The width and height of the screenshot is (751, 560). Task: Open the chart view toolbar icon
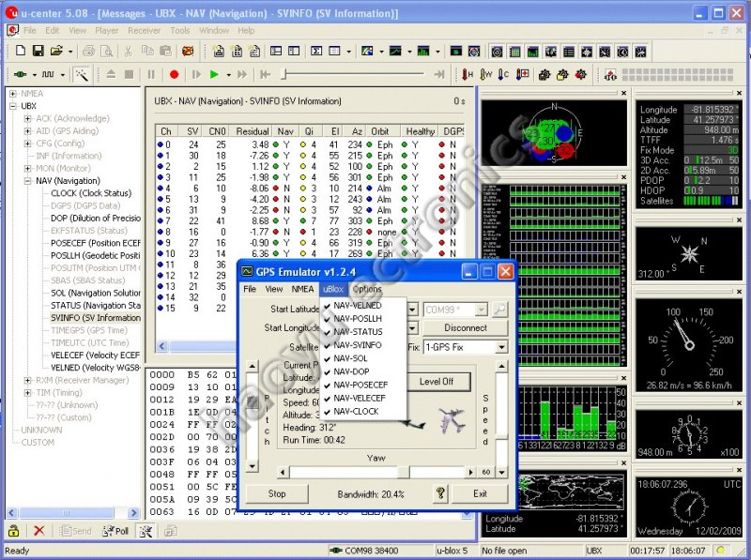click(x=395, y=51)
